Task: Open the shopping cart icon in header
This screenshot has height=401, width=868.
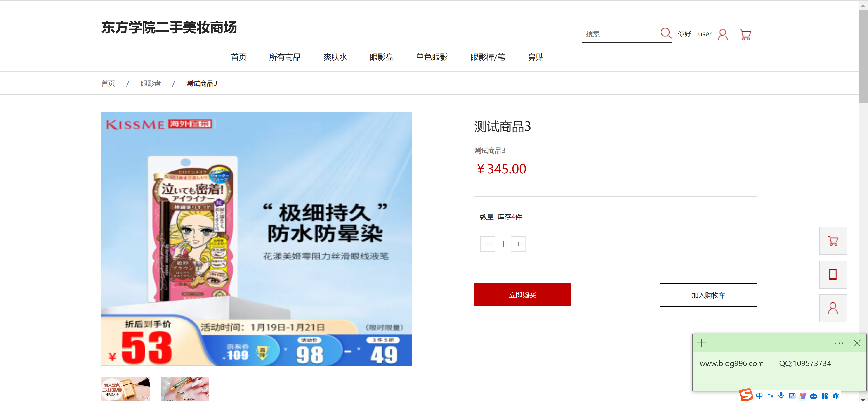Action: click(x=745, y=35)
